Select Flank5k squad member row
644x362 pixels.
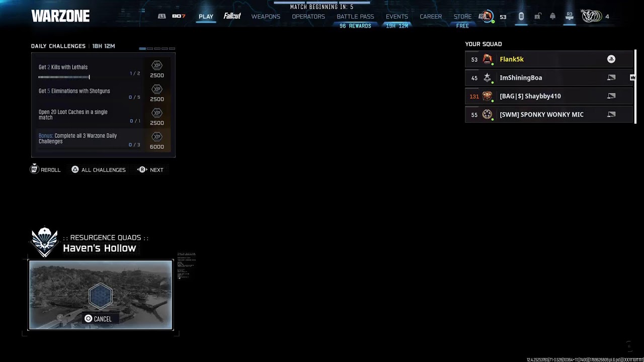[x=549, y=59]
